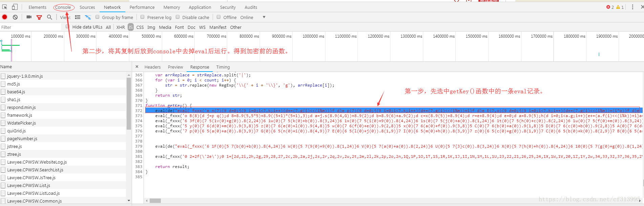The height and width of the screenshot is (206, 644).
Task: Filter requests by Img
Action: [151, 27]
